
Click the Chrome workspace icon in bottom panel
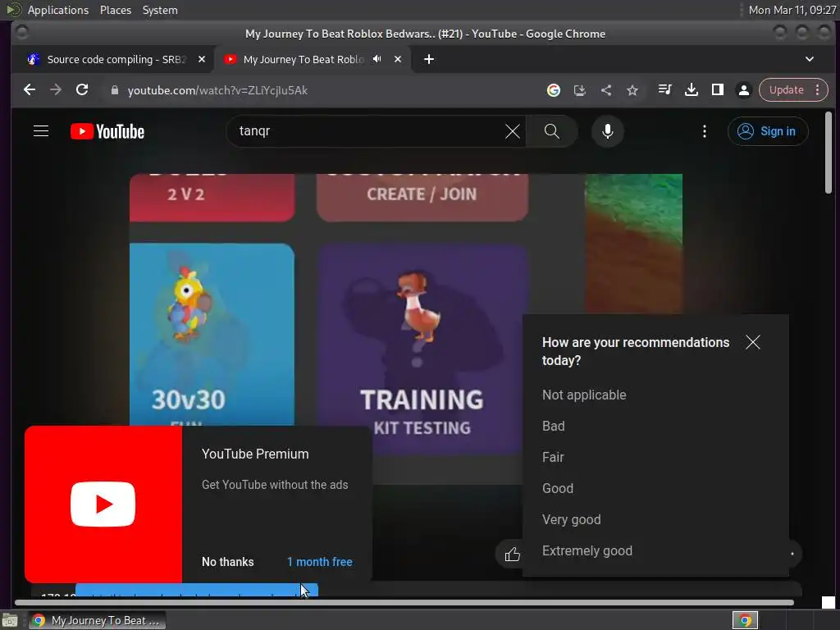745,620
